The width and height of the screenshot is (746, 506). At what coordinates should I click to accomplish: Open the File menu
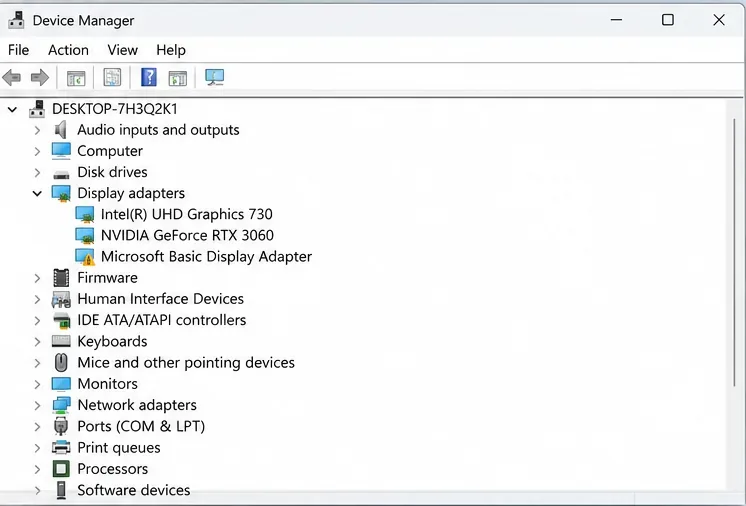click(19, 50)
